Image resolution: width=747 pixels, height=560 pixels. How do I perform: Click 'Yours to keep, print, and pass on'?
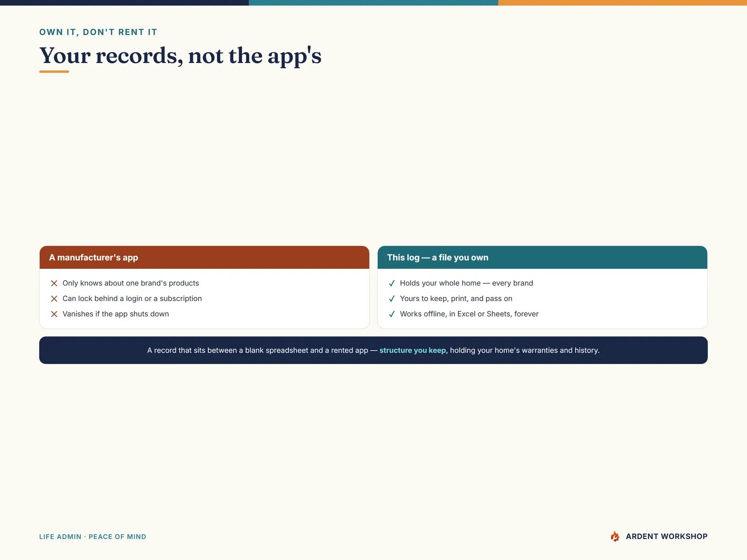click(x=456, y=299)
